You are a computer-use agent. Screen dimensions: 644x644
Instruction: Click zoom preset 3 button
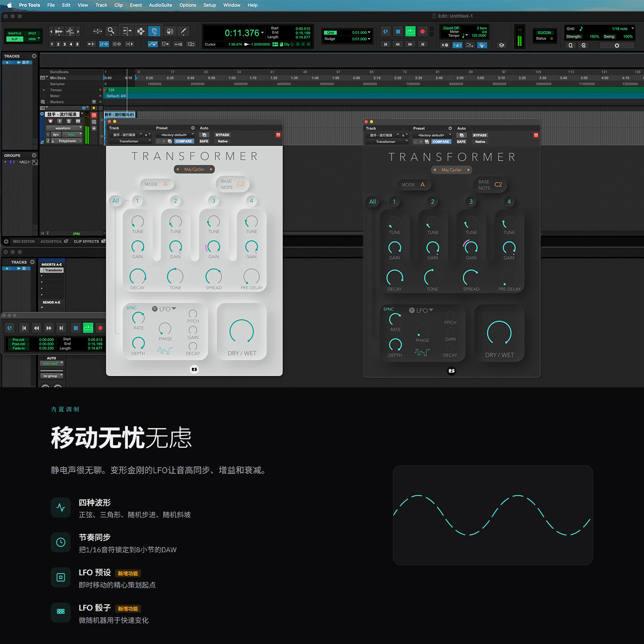64,44
